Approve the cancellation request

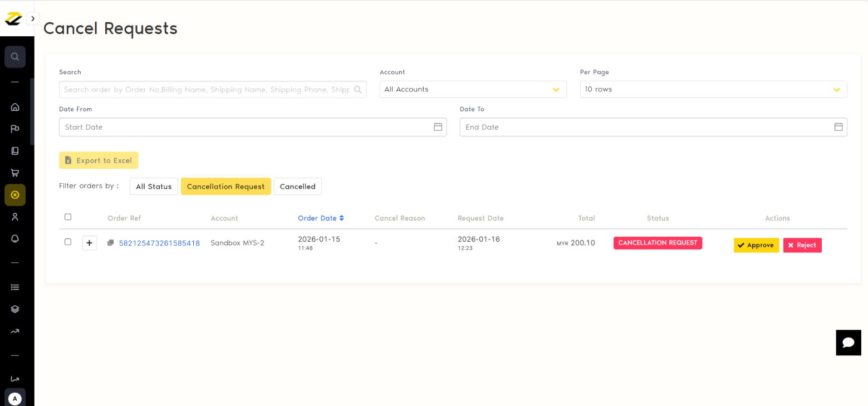(x=756, y=245)
